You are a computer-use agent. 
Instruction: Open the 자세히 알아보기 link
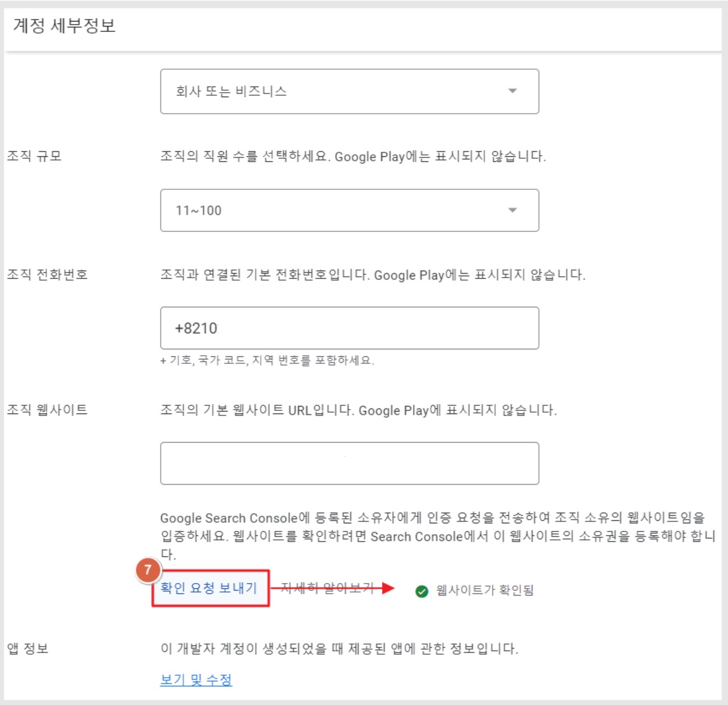coord(327,588)
